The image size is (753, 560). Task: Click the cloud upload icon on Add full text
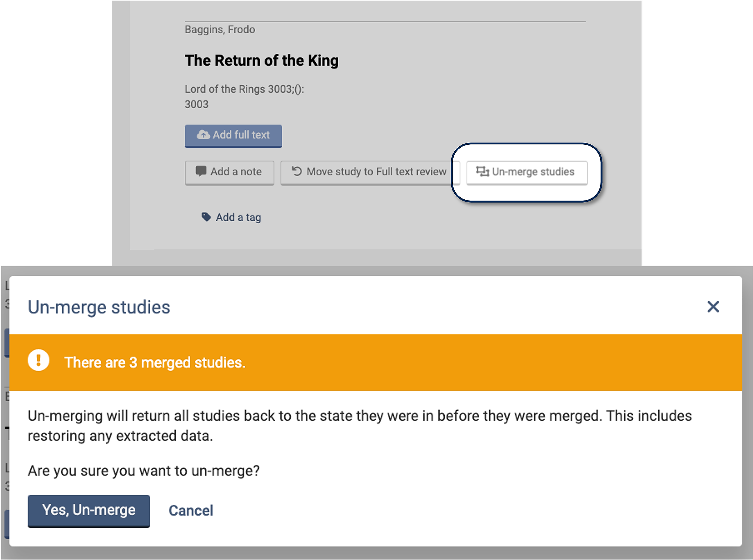click(x=203, y=135)
